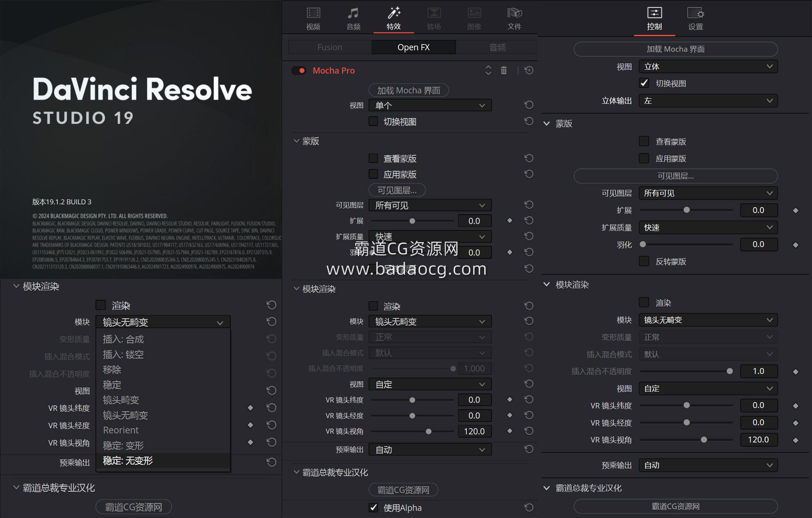Uncheck the 使用Alpha checkbox
The height and width of the screenshot is (518, 812).
pos(373,507)
